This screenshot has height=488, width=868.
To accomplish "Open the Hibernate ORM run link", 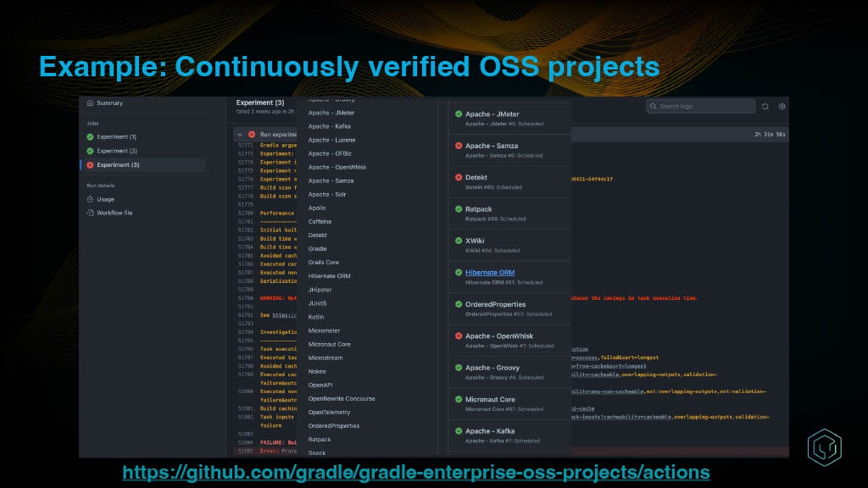I will pyautogui.click(x=490, y=272).
